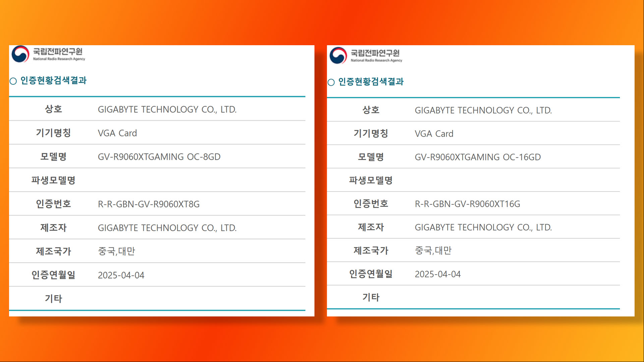The width and height of the screenshot is (644, 362).
Task: Click the right panel 제조자 manufacturer value
Action: (483, 227)
